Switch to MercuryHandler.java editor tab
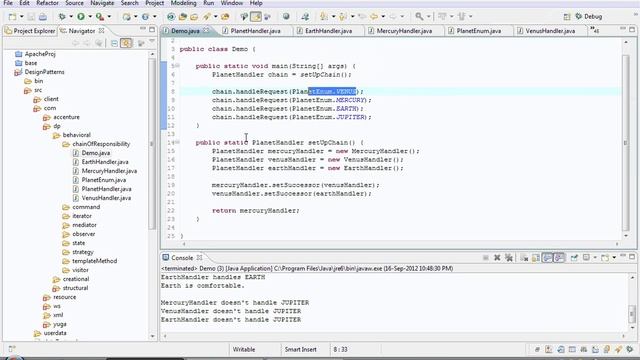Image resolution: width=640 pixels, height=360 pixels. point(404,31)
